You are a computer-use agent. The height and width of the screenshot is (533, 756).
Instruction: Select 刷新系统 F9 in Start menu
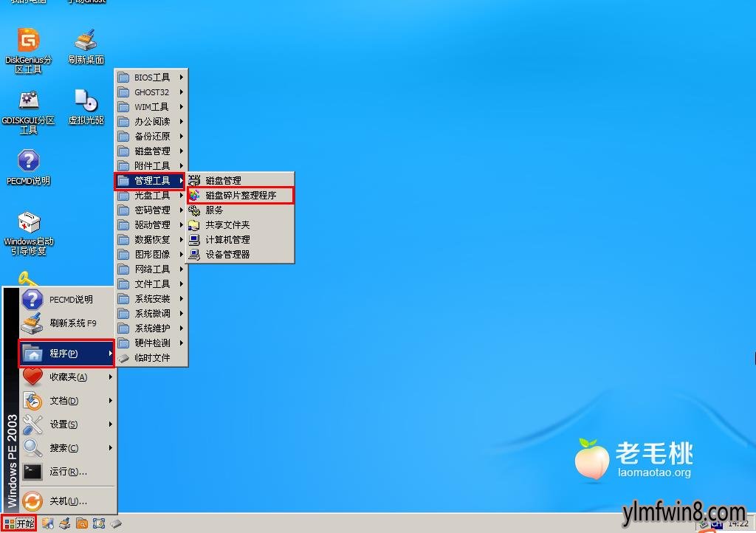(67, 323)
